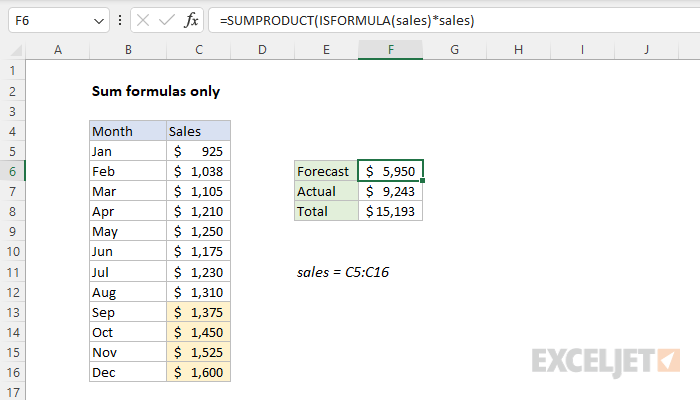
Task: Click the 'Sum formulas only' title cell
Action: coord(156,92)
